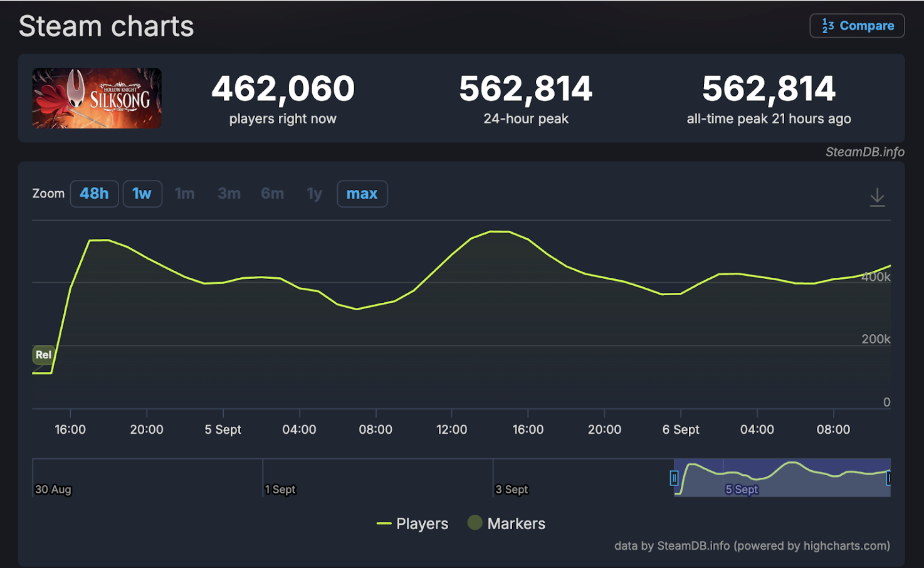This screenshot has width=924, height=568.
Task: Click the chart download arrow icon
Action: coord(877,197)
